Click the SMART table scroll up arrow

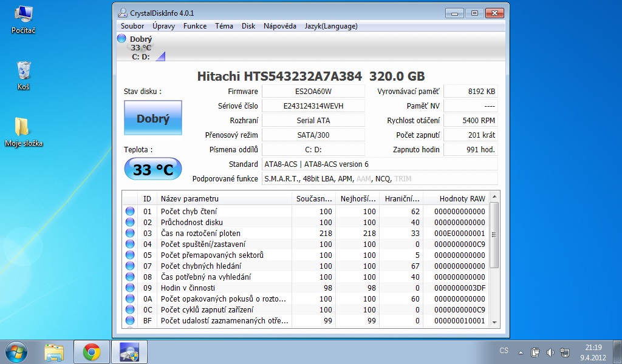[x=494, y=197]
